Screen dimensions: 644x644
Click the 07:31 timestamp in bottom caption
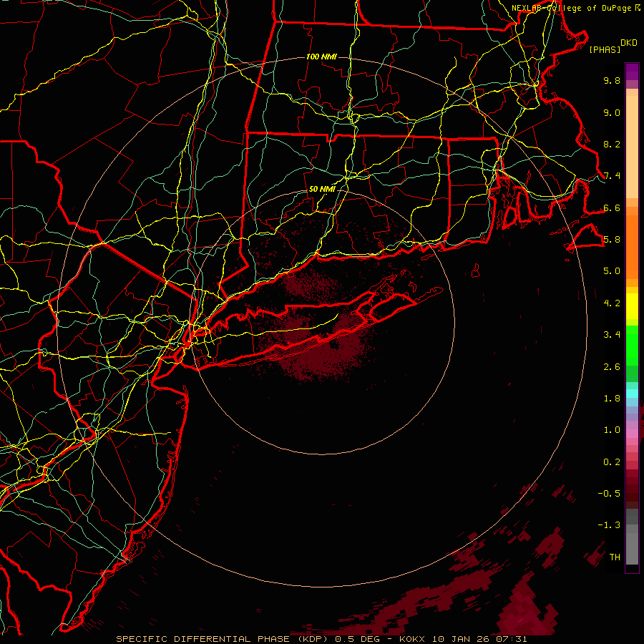511,639
